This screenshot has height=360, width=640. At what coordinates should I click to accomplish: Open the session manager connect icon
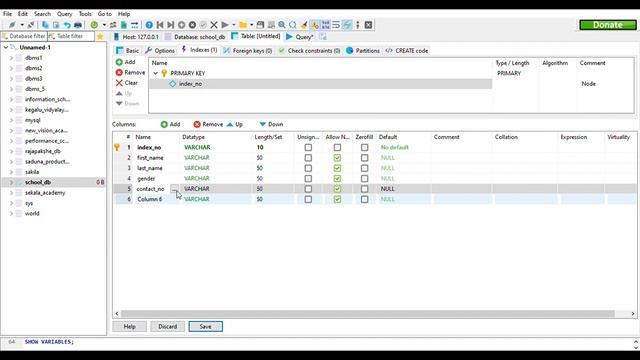point(12,25)
